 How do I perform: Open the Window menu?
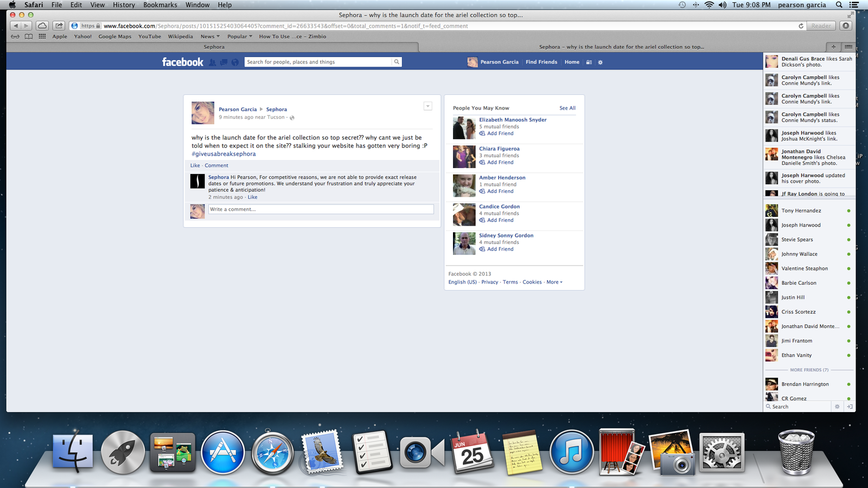[x=197, y=5]
